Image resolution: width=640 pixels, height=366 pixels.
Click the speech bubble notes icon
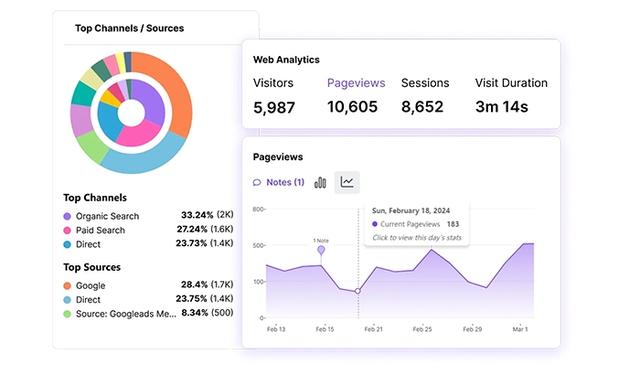click(257, 182)
